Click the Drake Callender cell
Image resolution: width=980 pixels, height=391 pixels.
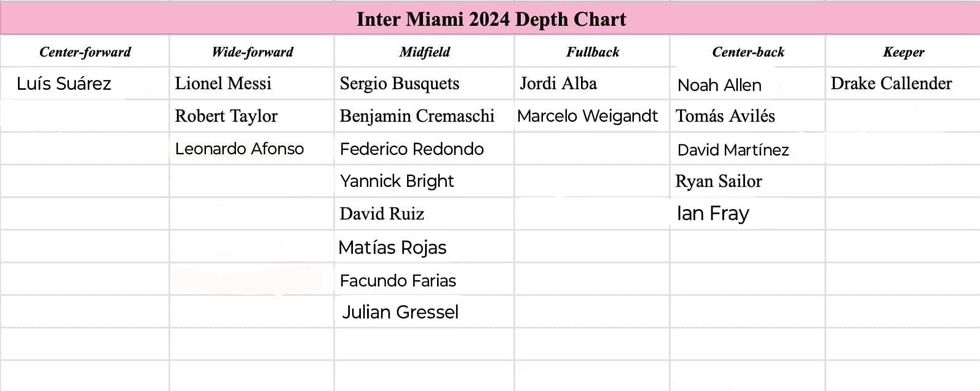(x=903, y=84)
